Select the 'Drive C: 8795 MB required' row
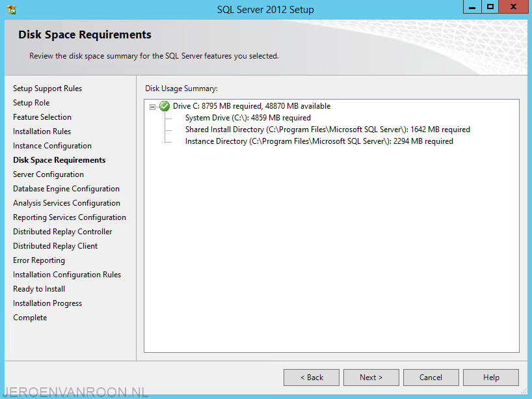 click(x=252, y=106)
